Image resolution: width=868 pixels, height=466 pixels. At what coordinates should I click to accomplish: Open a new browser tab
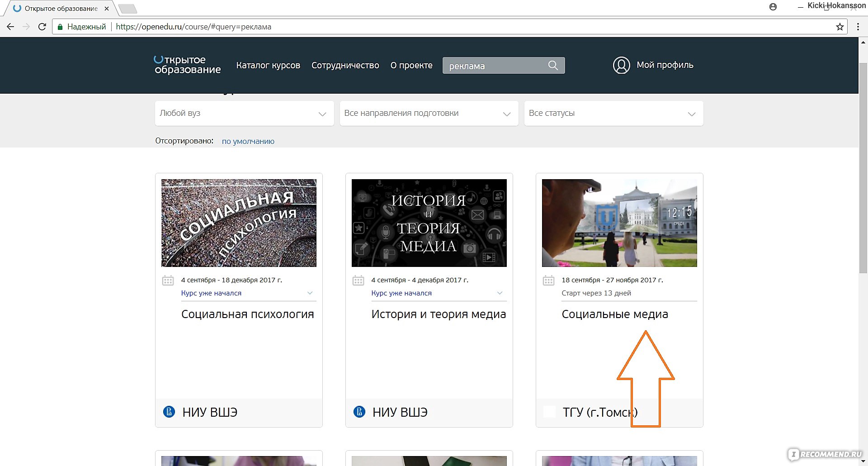pos(127,9)
